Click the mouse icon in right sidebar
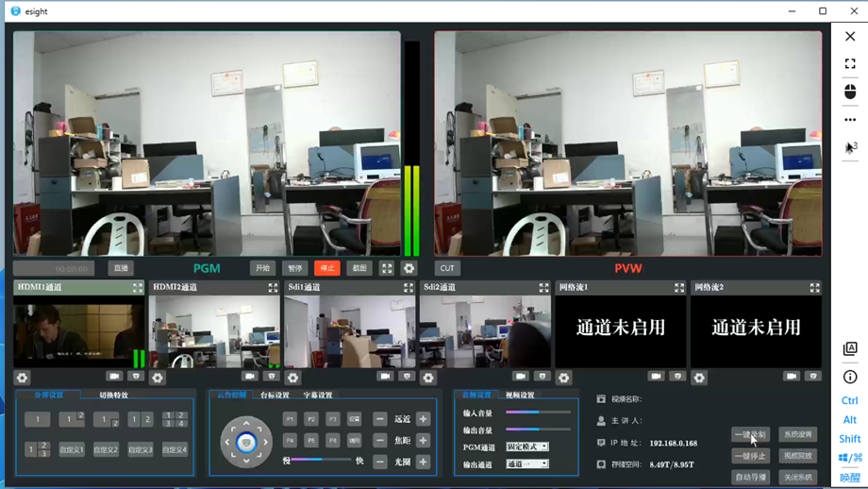 click(x=849, y=92)
